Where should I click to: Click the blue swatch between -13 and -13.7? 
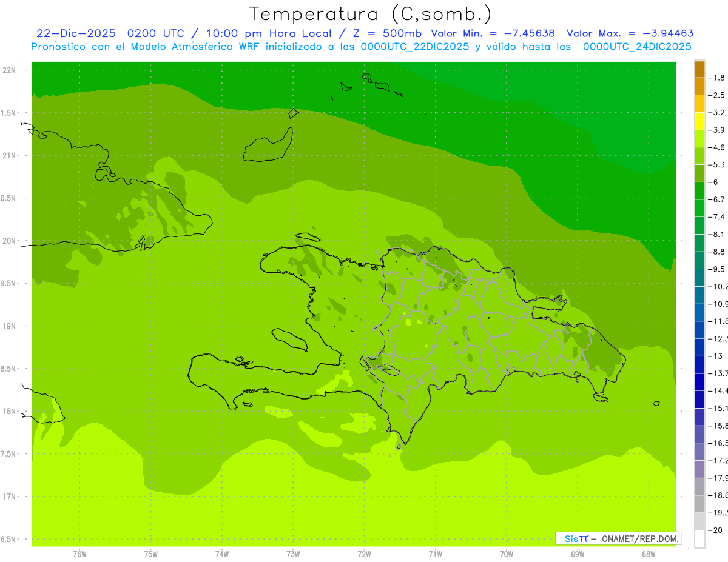pos(699,365)
